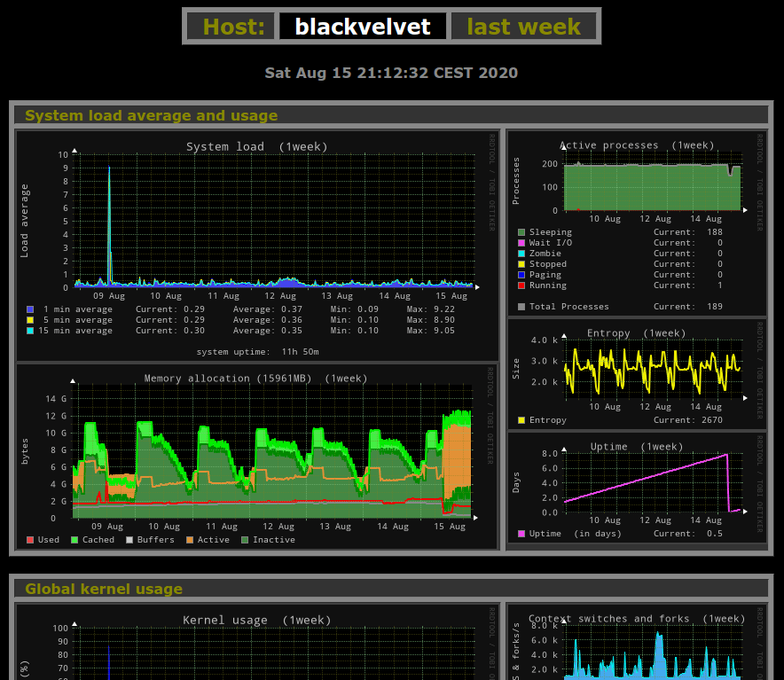Click the 'Global kernel usage' heading

click(x=104, y=589)
